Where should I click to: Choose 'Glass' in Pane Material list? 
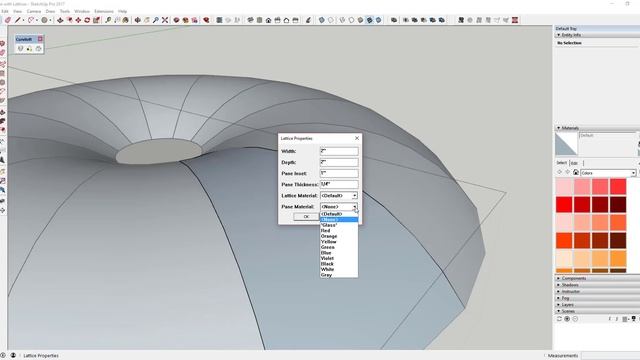339,225
